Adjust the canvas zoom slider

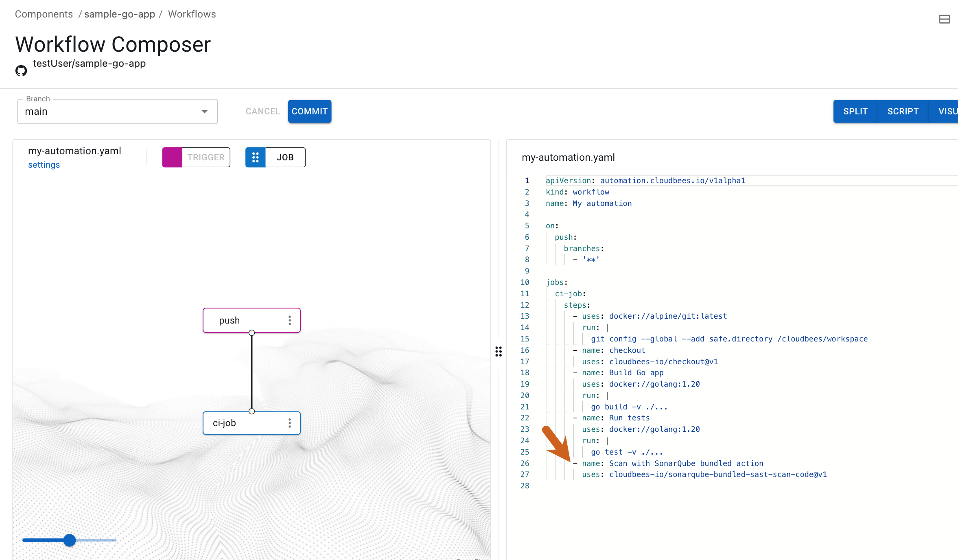69,540
